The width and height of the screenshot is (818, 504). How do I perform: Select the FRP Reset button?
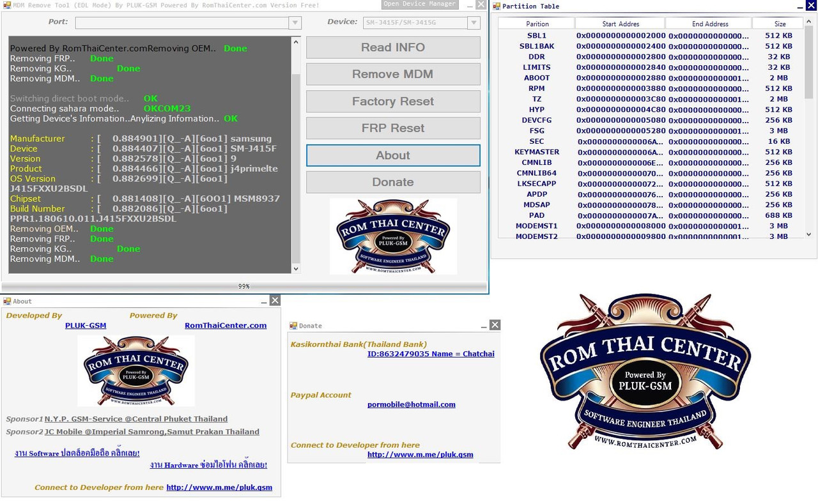[392, 128]
